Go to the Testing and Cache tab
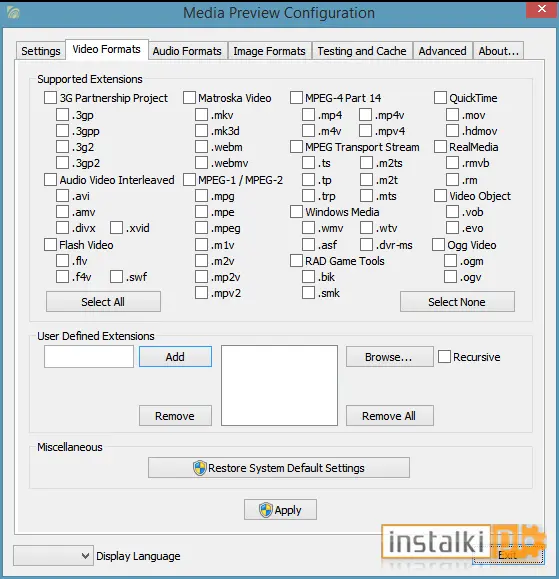 (x=362, y=51)
